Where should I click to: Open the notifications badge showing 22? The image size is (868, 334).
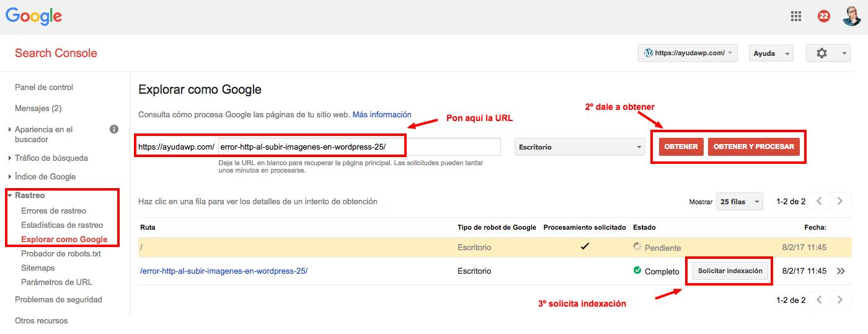tap(824, 17)
